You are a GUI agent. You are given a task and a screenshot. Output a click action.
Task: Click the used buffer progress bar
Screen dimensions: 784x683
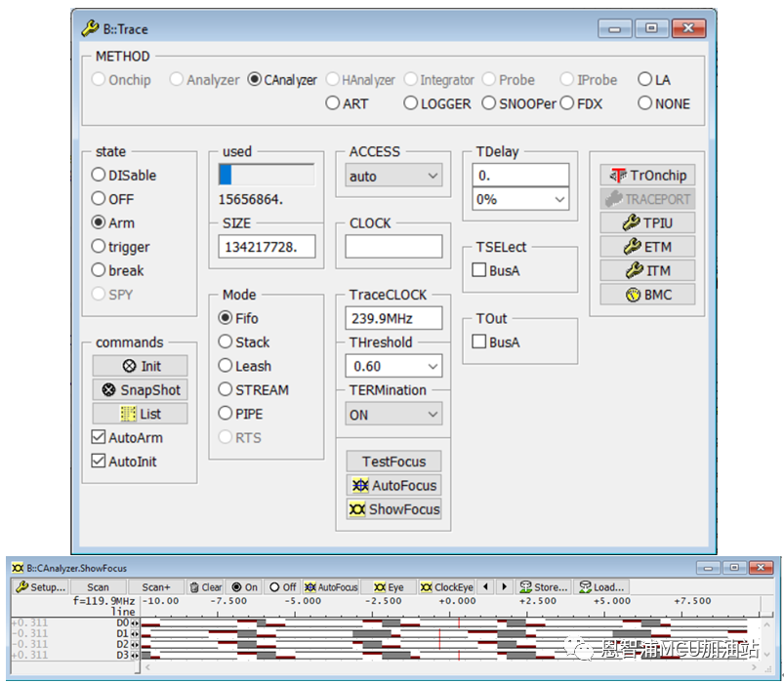pyautogui.click(x=267, y=176)
